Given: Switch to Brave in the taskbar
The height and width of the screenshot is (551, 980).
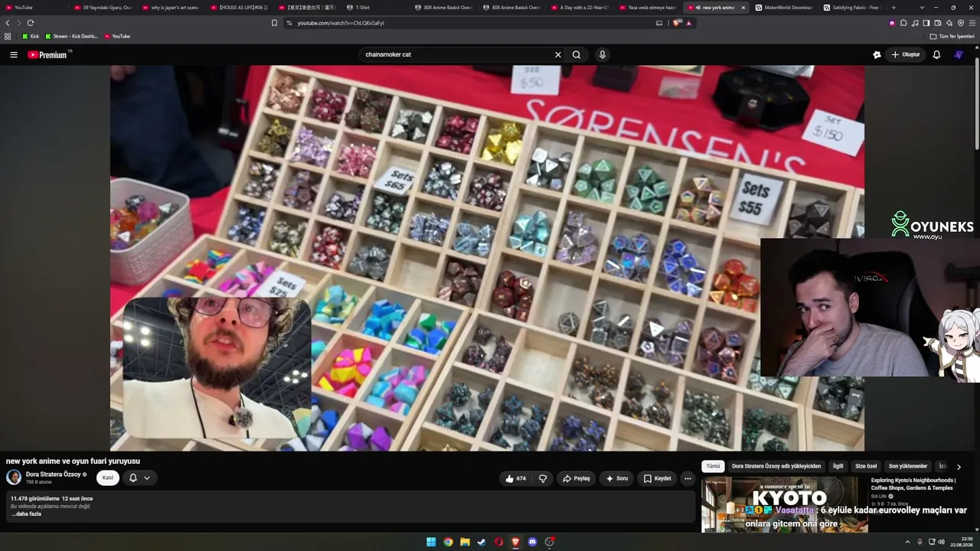Looking at the screenshot, I should pyautogui.click(x=515, y=542).
